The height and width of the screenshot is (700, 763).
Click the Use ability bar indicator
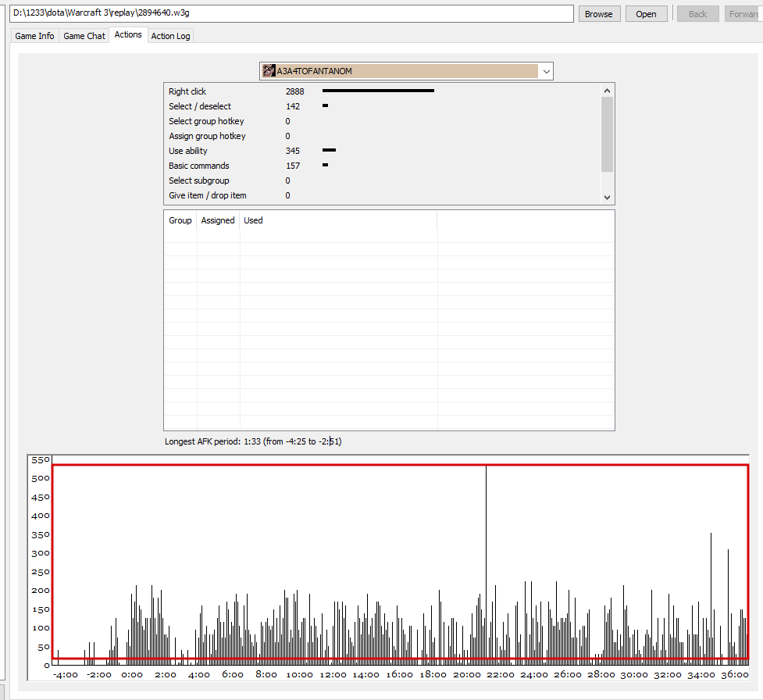point(329,150)
